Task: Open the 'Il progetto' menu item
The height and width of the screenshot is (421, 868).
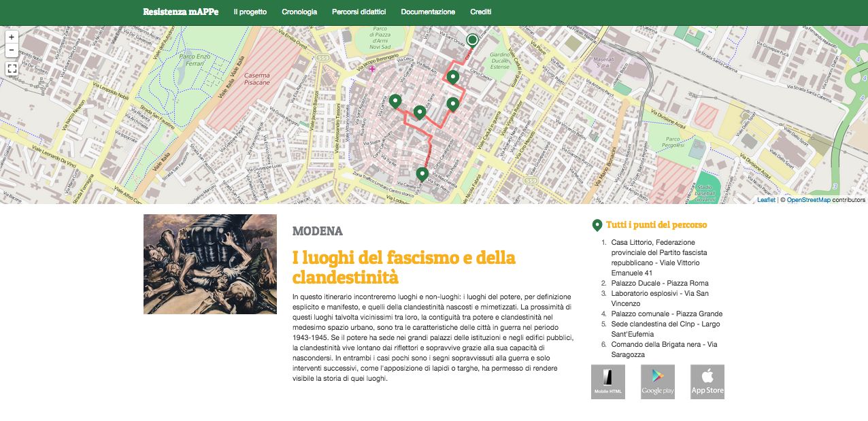Action: pyautogui.click(x=250, y=12)
